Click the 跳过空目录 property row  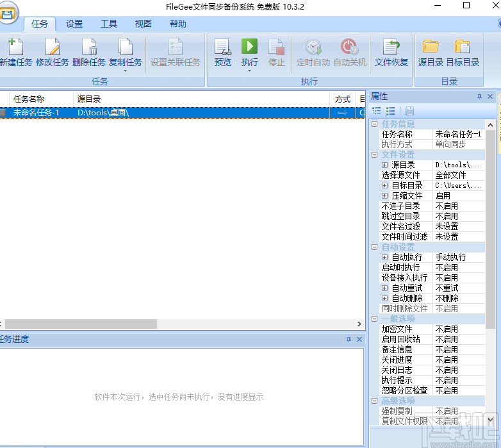tap(432, 217)
